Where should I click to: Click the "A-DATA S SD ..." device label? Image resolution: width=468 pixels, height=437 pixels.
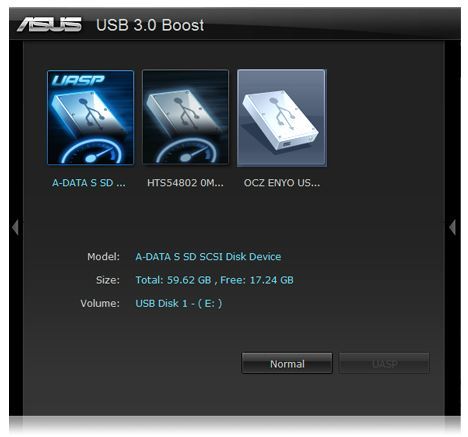89,183
